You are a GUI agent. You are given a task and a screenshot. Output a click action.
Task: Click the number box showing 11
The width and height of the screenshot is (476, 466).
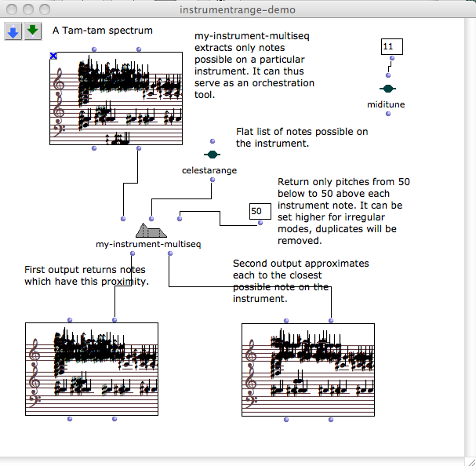click(391, 47)
